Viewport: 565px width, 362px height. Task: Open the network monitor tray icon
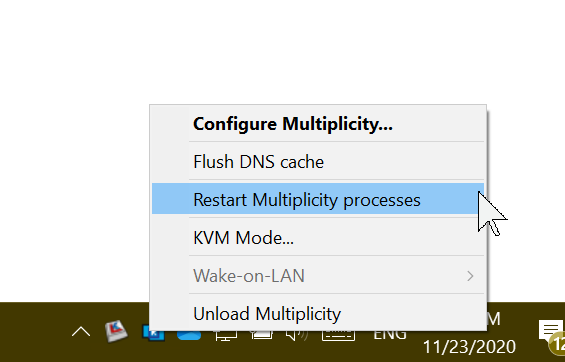click(x=226, y=335)
